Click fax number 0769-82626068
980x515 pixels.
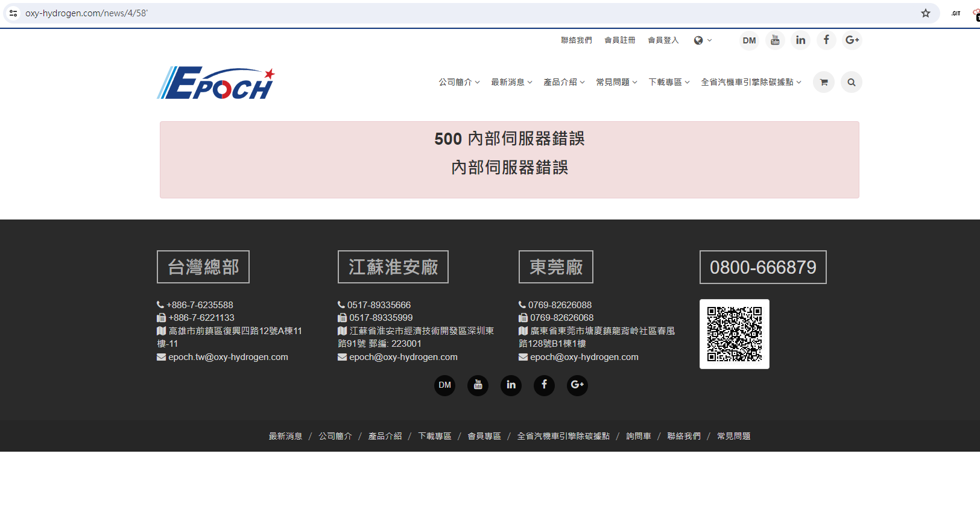click(562, 318)
